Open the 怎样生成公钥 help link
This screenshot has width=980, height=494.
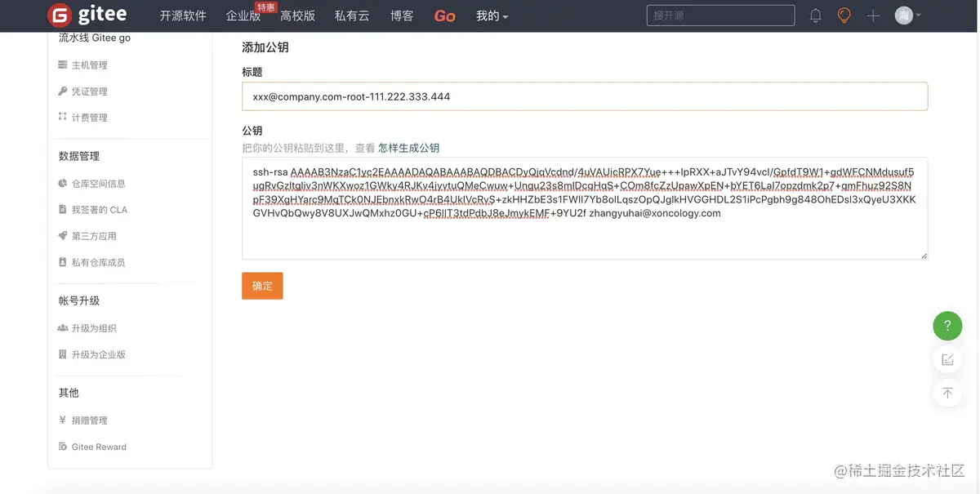[x=408, y=148]
